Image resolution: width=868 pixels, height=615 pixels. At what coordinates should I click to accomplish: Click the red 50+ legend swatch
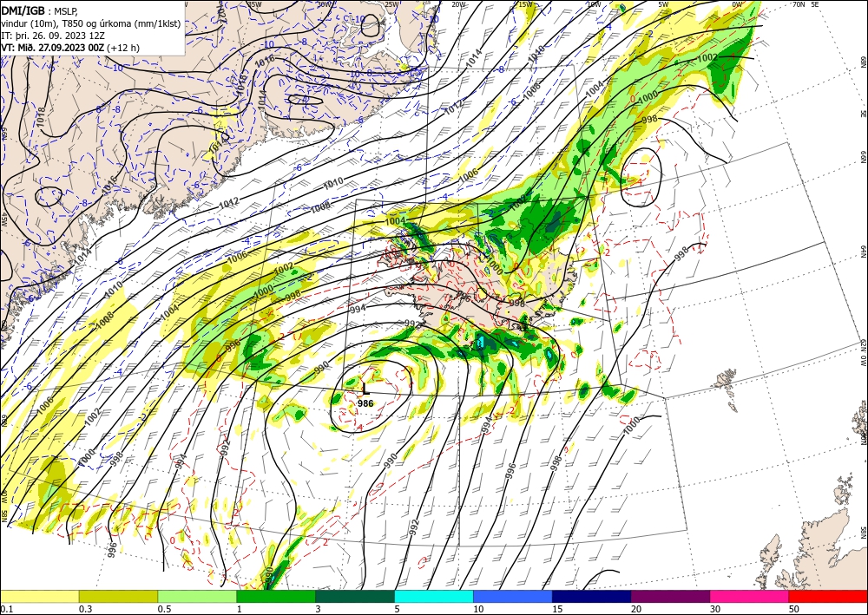click(828, 596)
